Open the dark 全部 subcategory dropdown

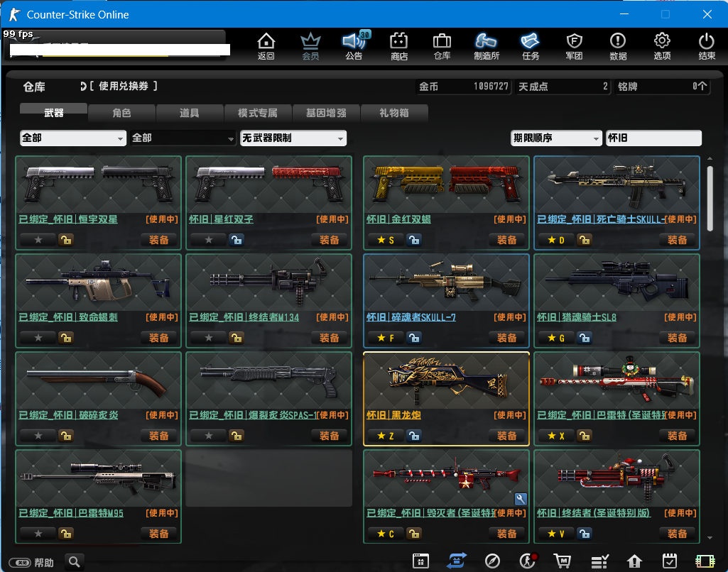(x=183, y=138)
